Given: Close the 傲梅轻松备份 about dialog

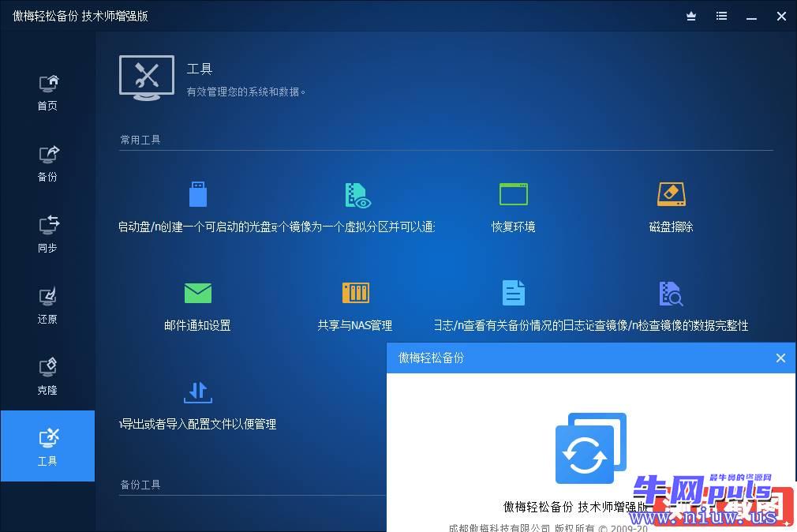Looking at the screenshot, I should pos(780,358).
